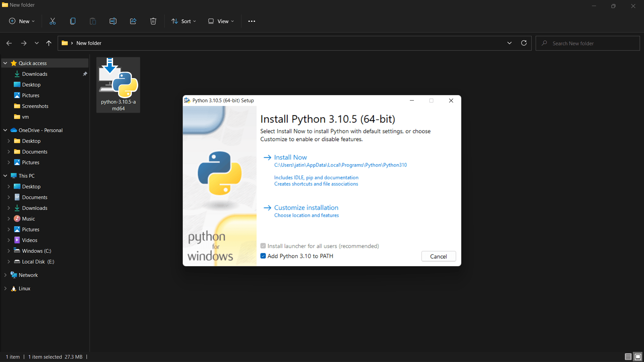Open the New menu
The image size is (644, 362).
(22, 21)
